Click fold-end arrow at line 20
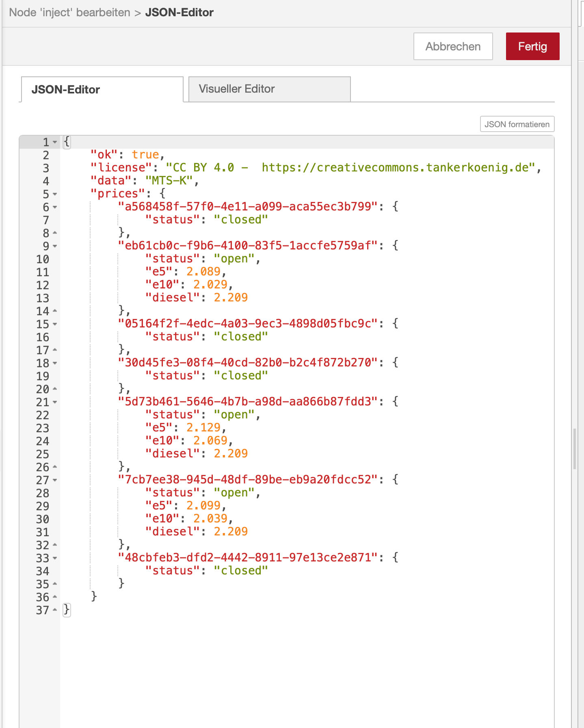 point(55,389)
